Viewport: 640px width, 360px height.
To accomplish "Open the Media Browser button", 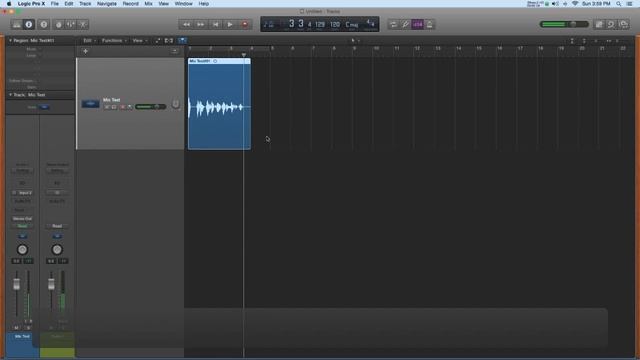I will [624, 24].
